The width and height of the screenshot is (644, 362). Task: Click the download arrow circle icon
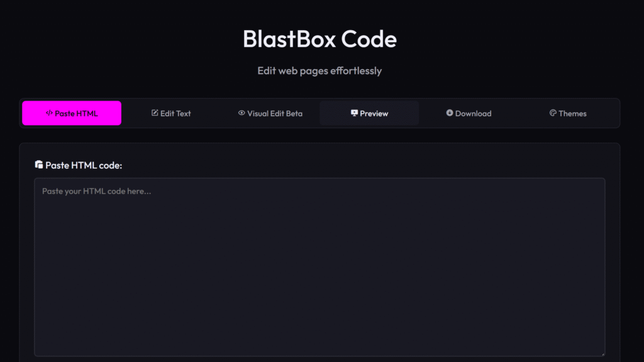(x=450, y=113)
